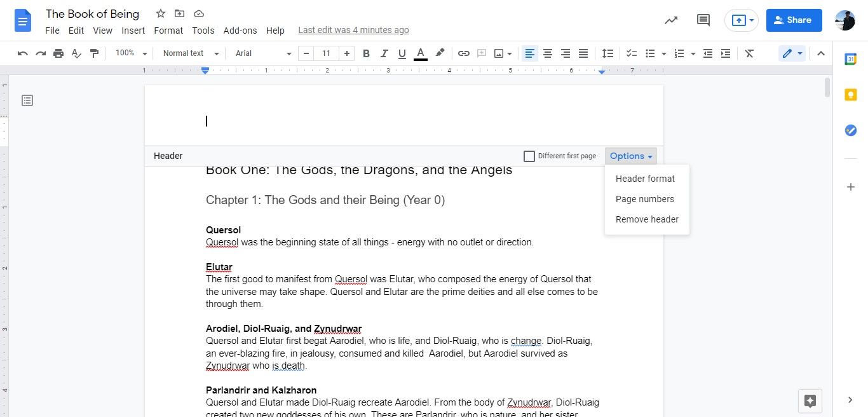Open the line spacing options
The height and width of the screenshot is (417, 868).
coord(607,53)
